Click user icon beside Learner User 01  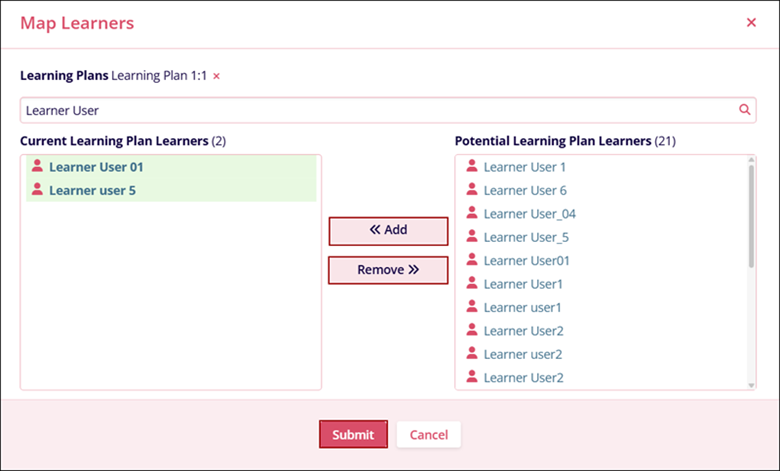pyautogui.click(x=38, y=167)
